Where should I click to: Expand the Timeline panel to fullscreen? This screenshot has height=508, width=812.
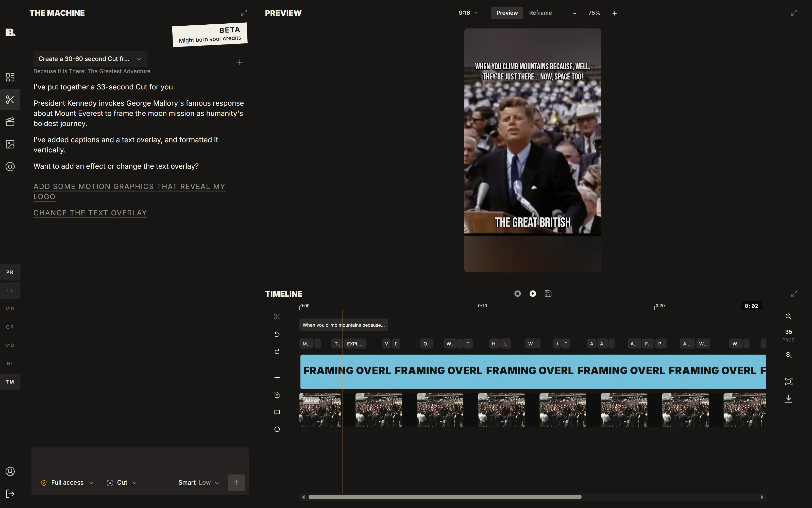[x=794, y=294]
